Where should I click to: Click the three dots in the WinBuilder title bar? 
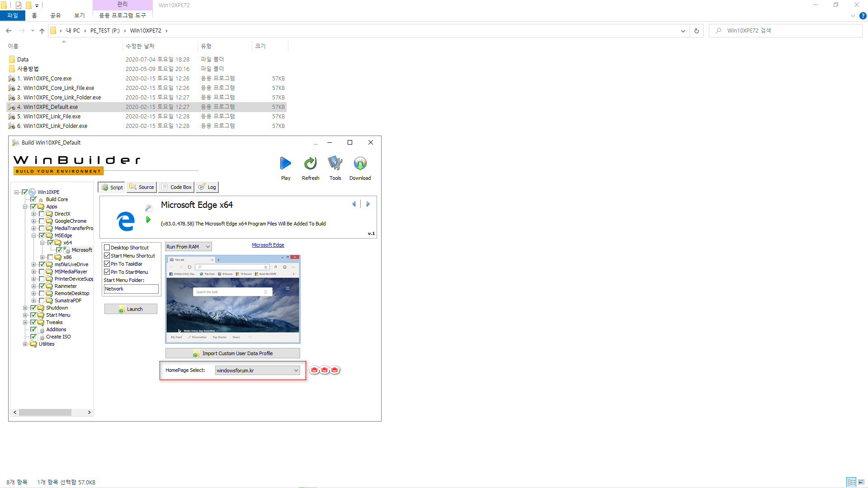316,143
